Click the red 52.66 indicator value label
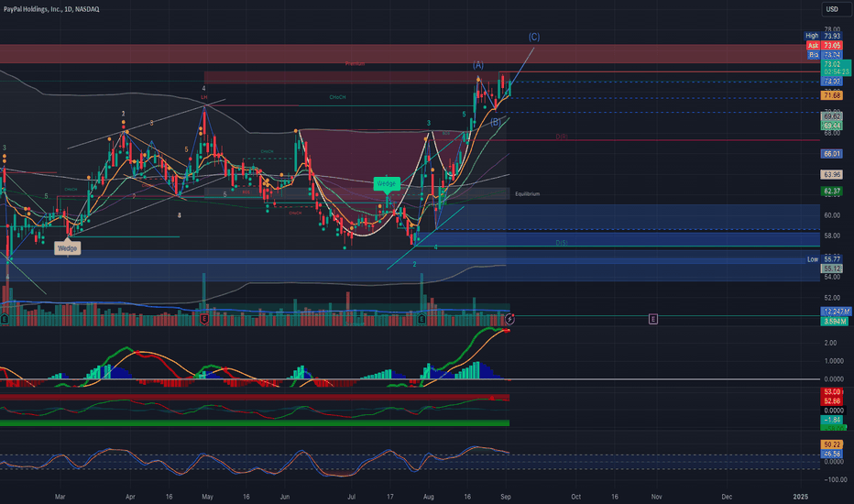 click(832, 401)
